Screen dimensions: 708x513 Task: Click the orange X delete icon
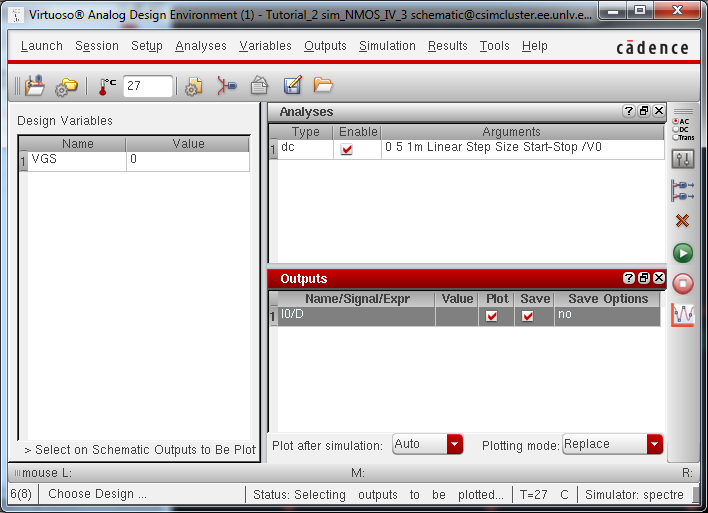click(x=682, y=221)
